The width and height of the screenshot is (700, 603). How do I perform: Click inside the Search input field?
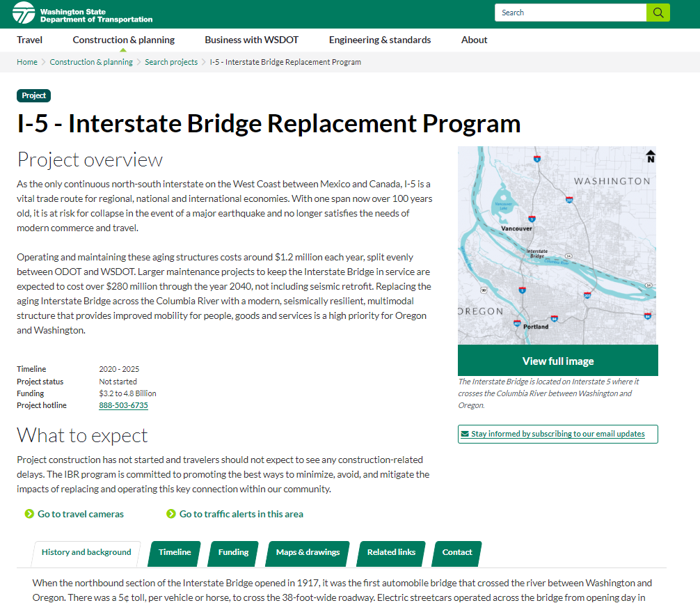[571, 13]
